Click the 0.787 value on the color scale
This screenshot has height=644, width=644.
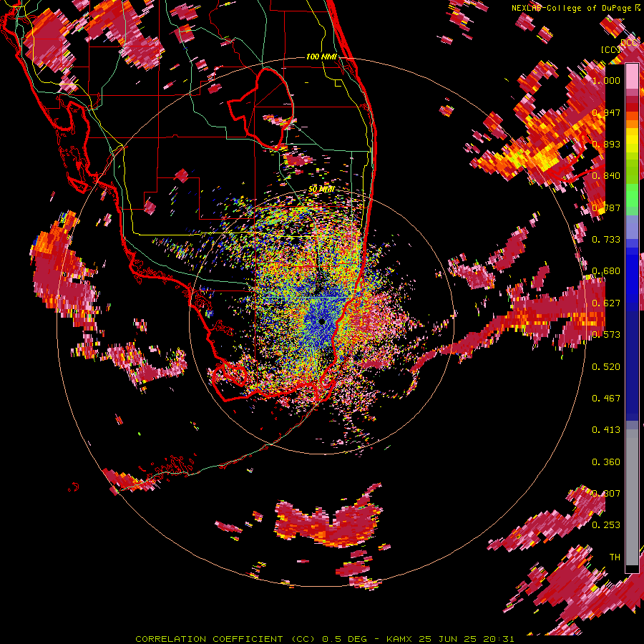pyautogui.click(x=606, y=208)
